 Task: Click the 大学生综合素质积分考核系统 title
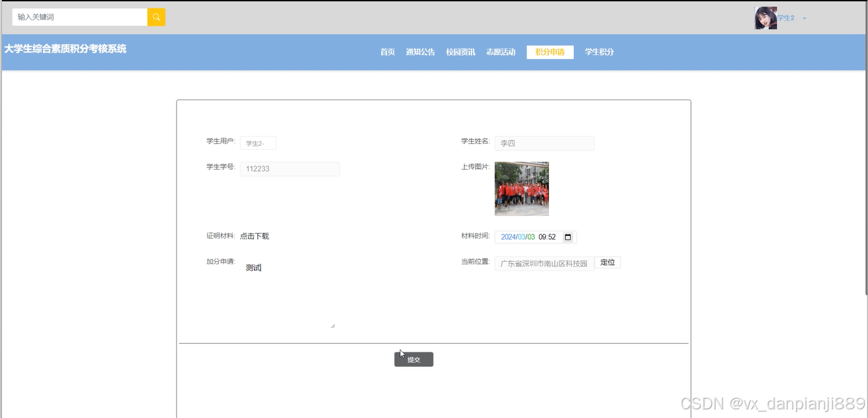65,49
